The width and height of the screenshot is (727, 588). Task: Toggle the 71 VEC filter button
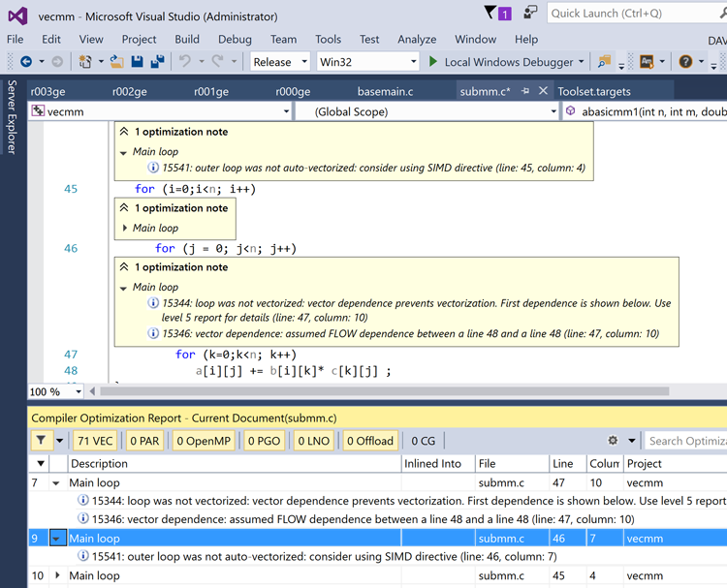[x=95, y=441]
